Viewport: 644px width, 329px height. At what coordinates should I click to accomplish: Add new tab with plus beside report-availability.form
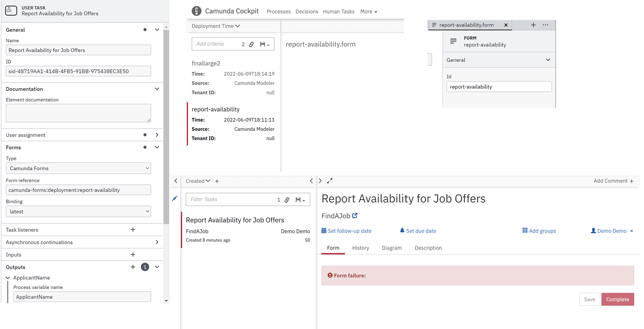[533, 25]
